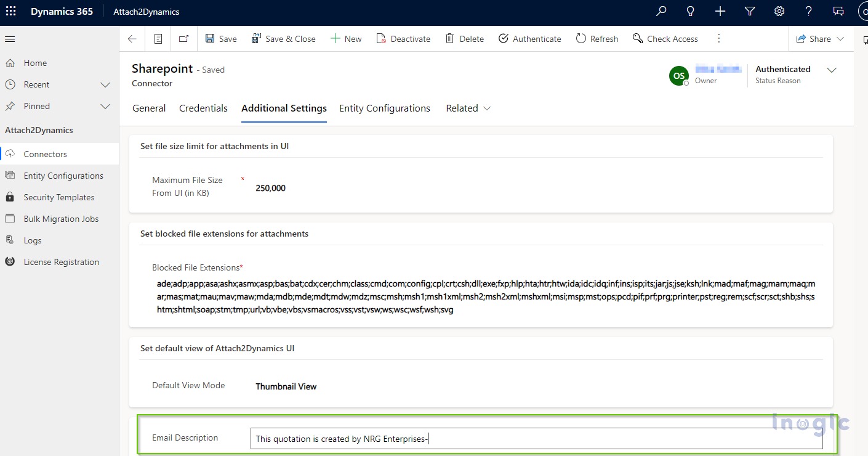
Task: Switch to the Credentials tab
Action: [203, 108]
